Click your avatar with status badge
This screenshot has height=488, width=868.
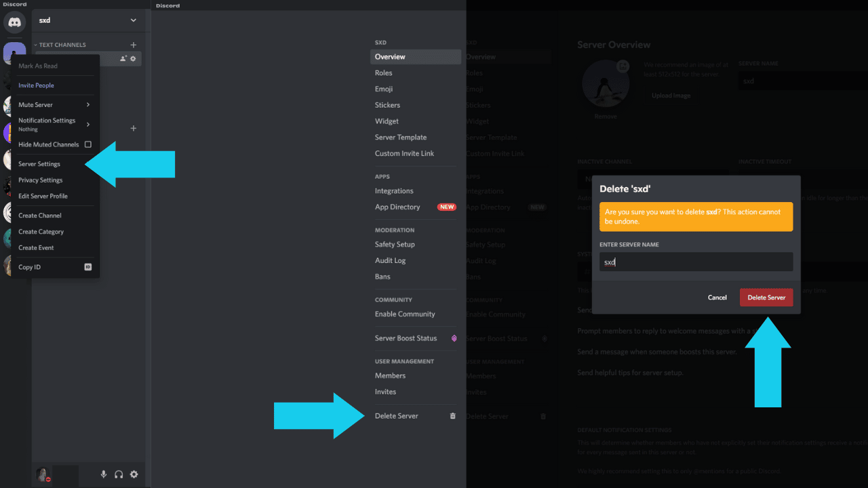[42, 474]
